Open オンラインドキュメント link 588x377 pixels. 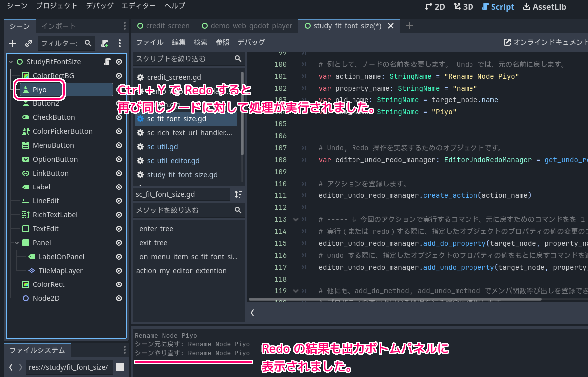tap(546, 42)
